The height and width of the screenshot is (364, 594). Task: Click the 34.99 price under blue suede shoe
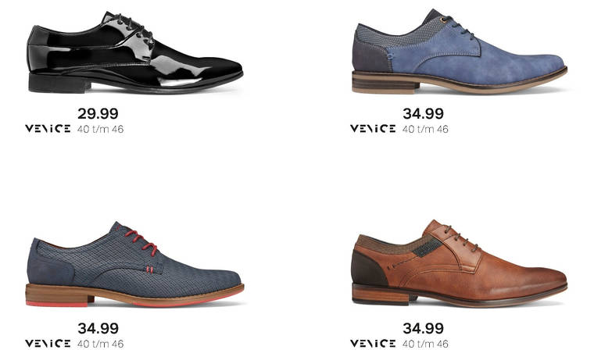tap(423, 113)
